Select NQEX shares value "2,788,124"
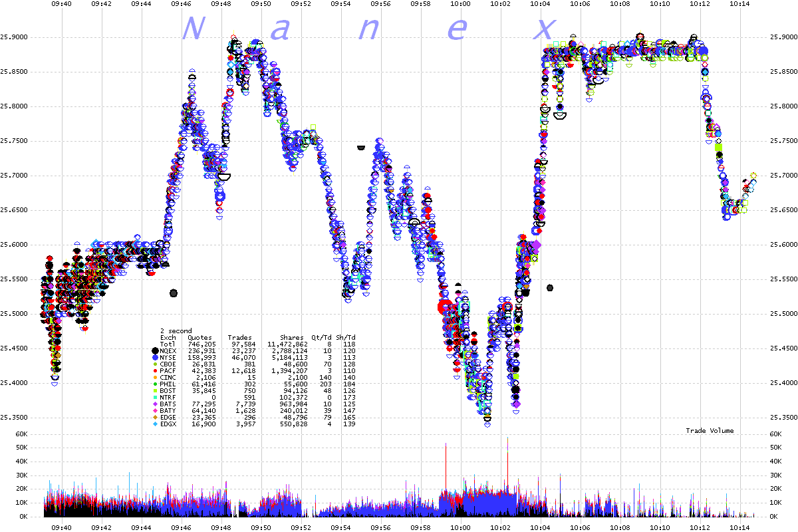Screen dimensions: 798x532 click(290, 351)
